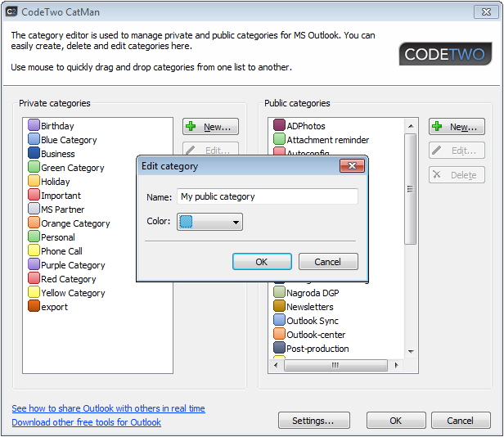This screenshot has height=437, width=504.
Task: Open the Settings dialog
Action: pos(313,421)
